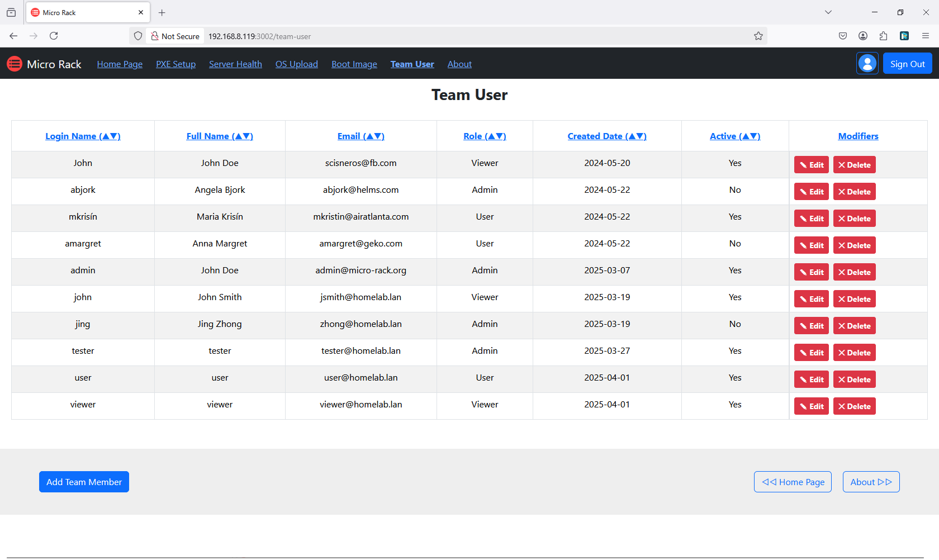Image resolution: width=939 pixels, height=560 pixels.
Task: Open Firefox account icon in toolbar
Action: pyautogui.click(x=863, y=36)
